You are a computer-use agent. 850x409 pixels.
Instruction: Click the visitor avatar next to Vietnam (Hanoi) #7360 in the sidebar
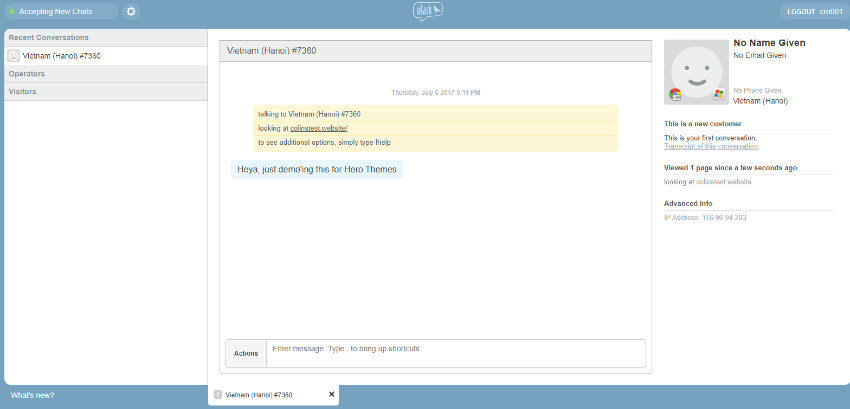click(x=14, y=56)
